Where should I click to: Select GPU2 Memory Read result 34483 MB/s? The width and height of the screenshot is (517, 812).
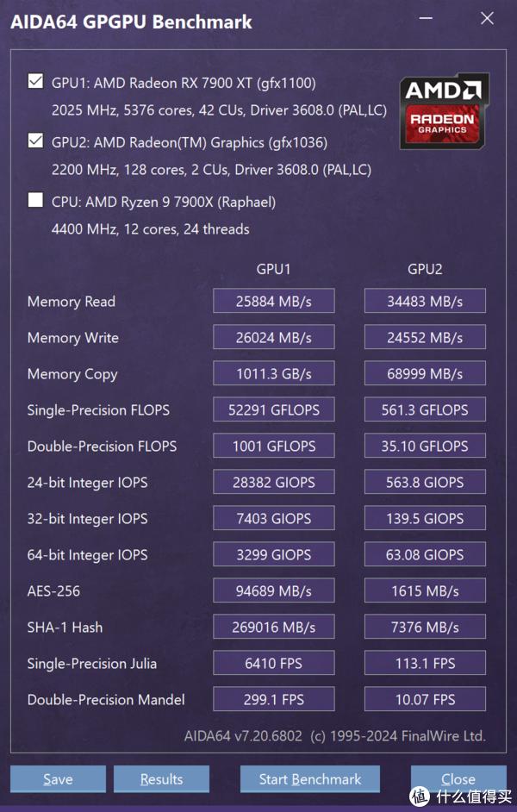tap(425, 301)
